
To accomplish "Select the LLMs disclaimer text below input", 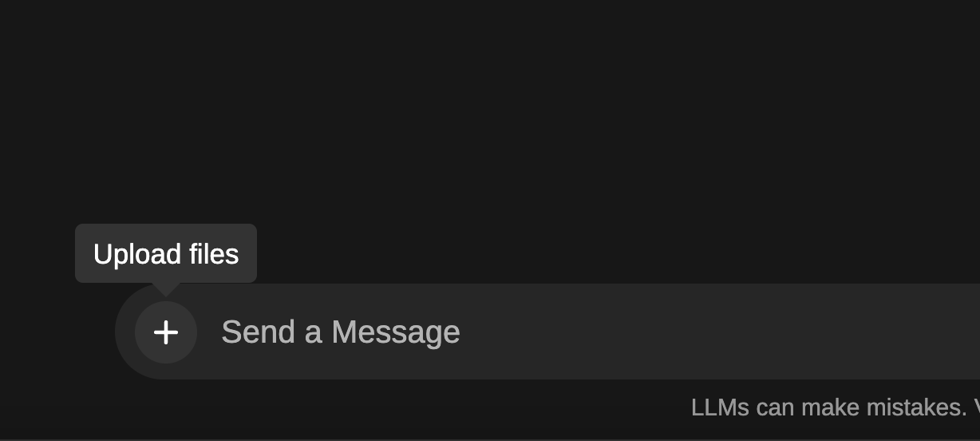I will coord(835,407).
